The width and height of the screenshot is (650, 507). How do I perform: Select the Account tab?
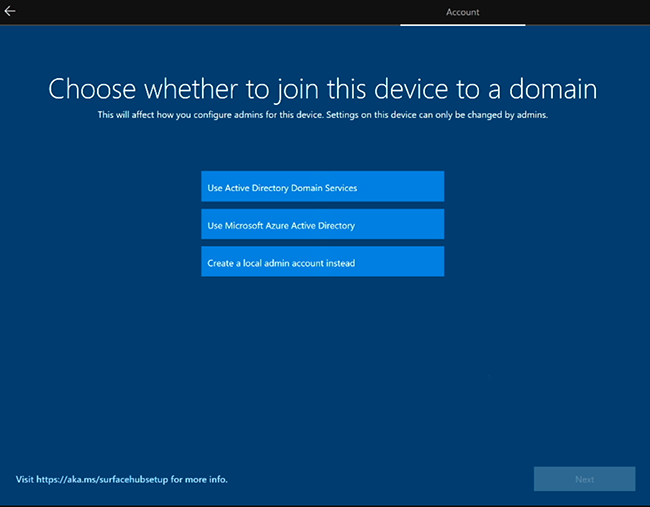click(463, 12)
